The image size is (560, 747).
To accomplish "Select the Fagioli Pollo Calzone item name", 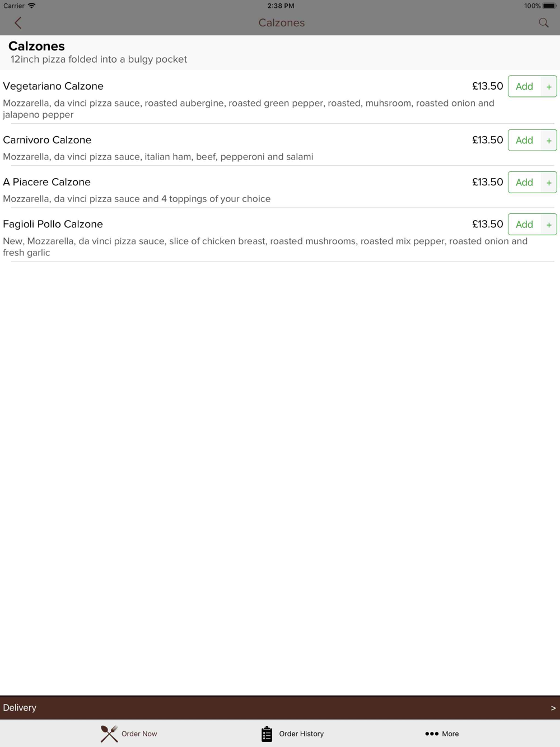I will (x=53, y=224).
